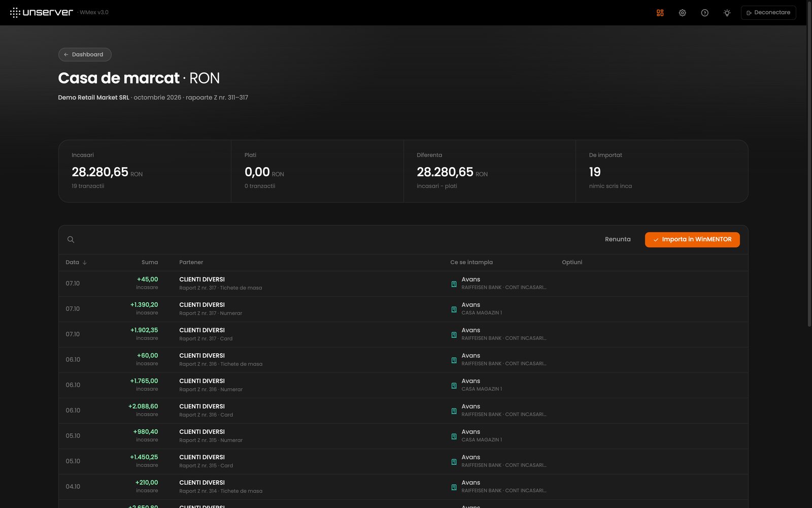
Task: Click the Deconectare button
Action: (x=768, y=13)
